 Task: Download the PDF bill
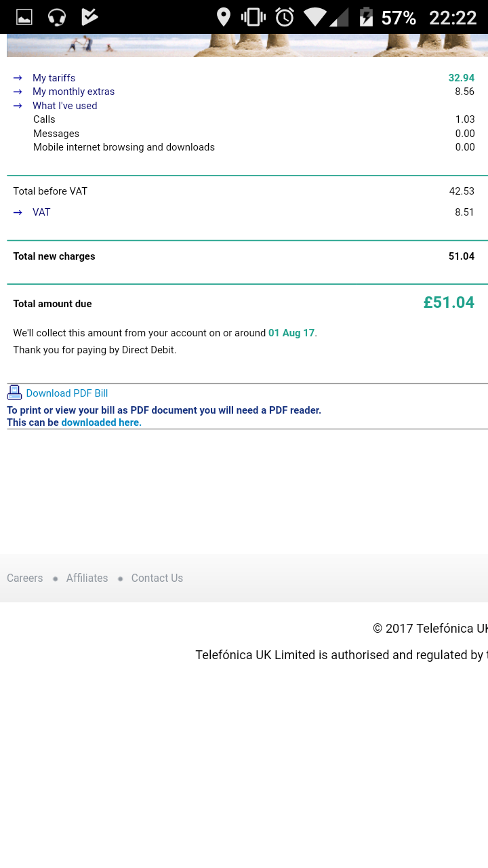coord(66,393)
